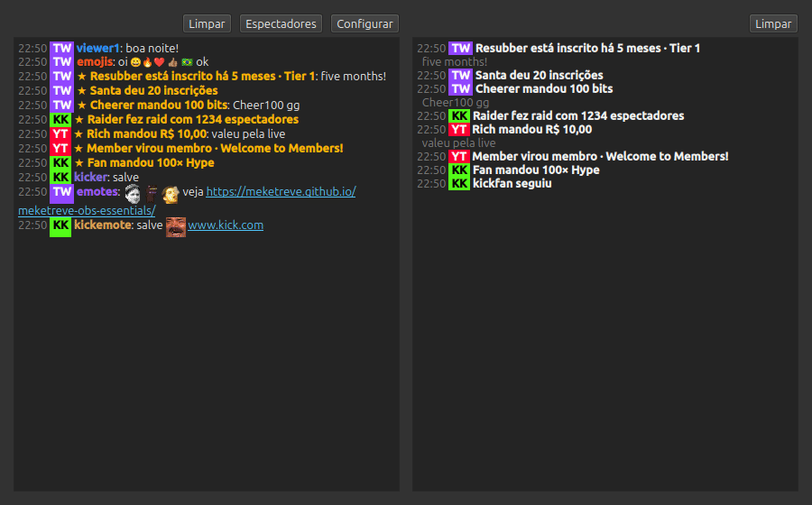Click the TW badge beside viewer1
The height and width of the screenshot is (505, 812).
point(61,48)
